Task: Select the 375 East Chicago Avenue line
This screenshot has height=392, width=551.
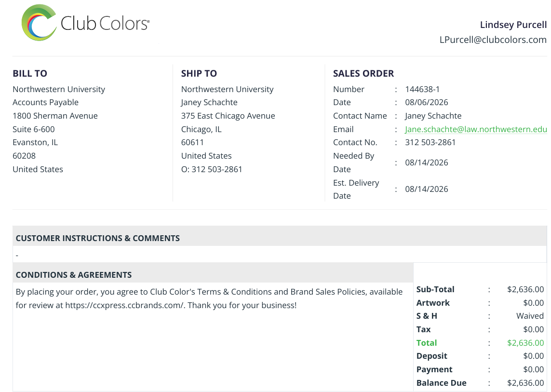Action: point(228,116)
